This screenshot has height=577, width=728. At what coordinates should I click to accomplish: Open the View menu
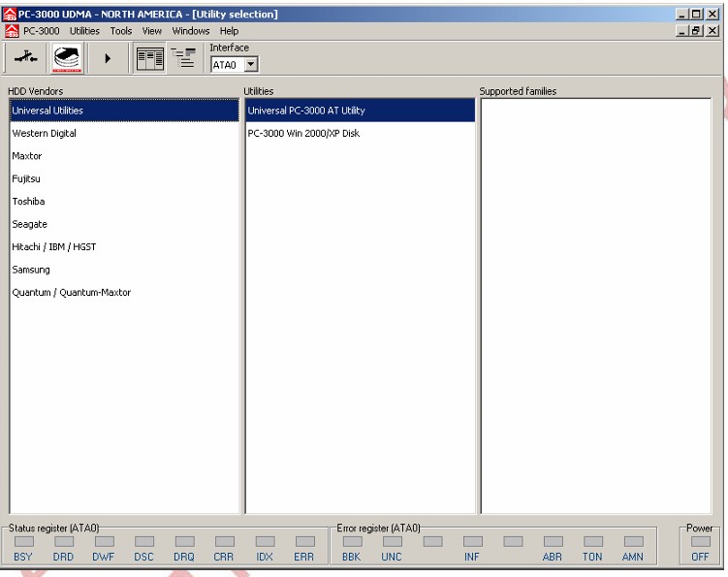click(152, 31)
